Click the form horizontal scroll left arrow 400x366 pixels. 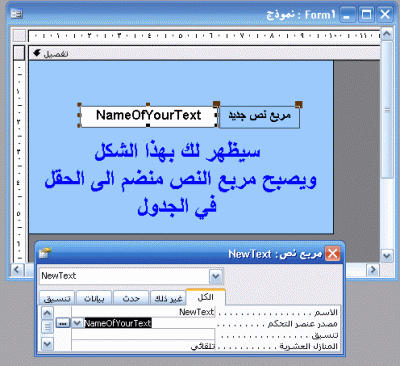point(18,269)
